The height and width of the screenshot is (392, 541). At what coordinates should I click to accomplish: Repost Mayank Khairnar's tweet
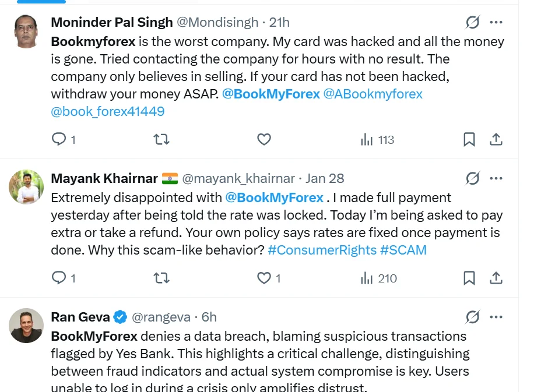pyautogui.click(x=161, y=278)
